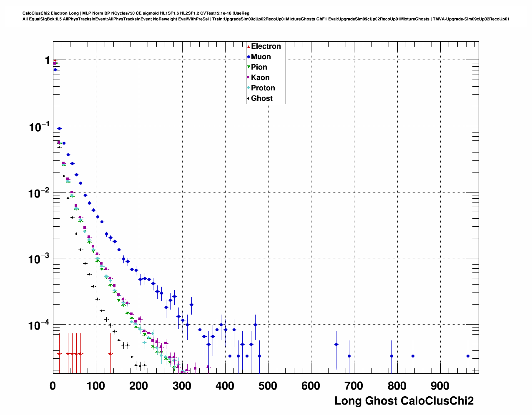Screen dimensions: 532x415
Task: Click the Ghost legend label text
Action: pos(261,98)
